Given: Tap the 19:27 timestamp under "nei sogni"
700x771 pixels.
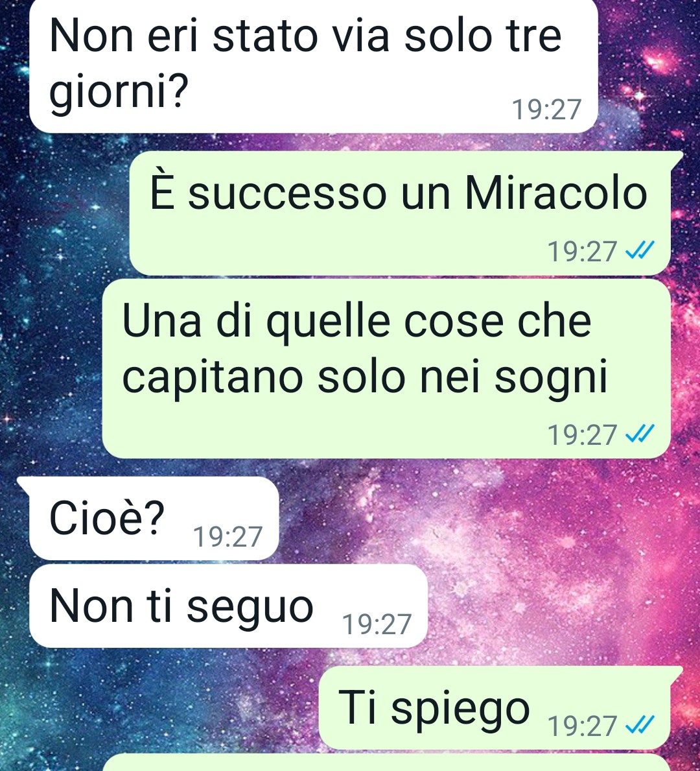Looking at the screenshot, I should pyautogui.click(x=582, y=434).
